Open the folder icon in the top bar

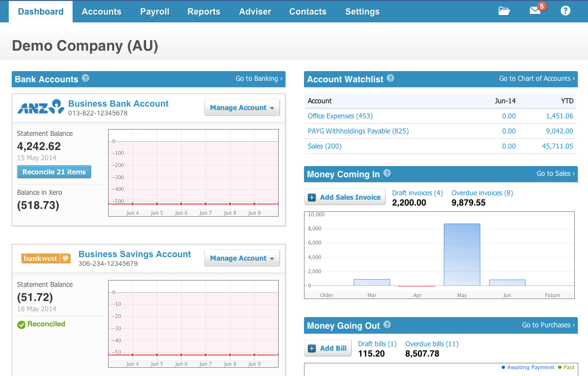coord(504,10)
